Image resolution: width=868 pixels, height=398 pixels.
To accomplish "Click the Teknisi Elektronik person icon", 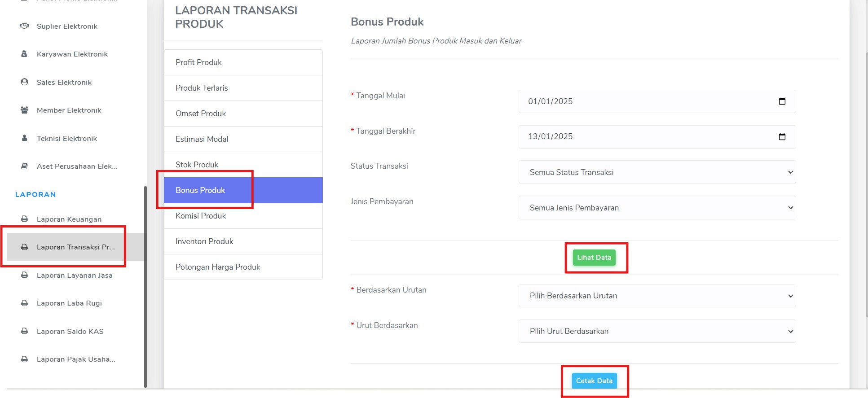I will point(24,138).
